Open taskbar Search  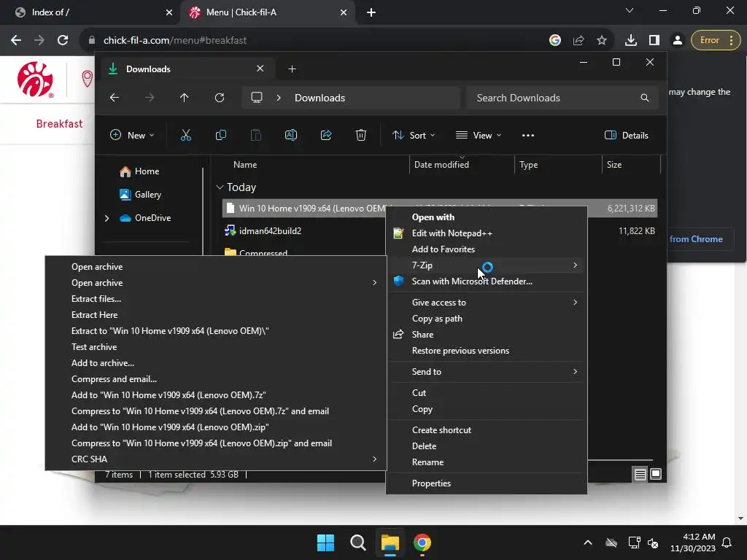click(357, 542)
